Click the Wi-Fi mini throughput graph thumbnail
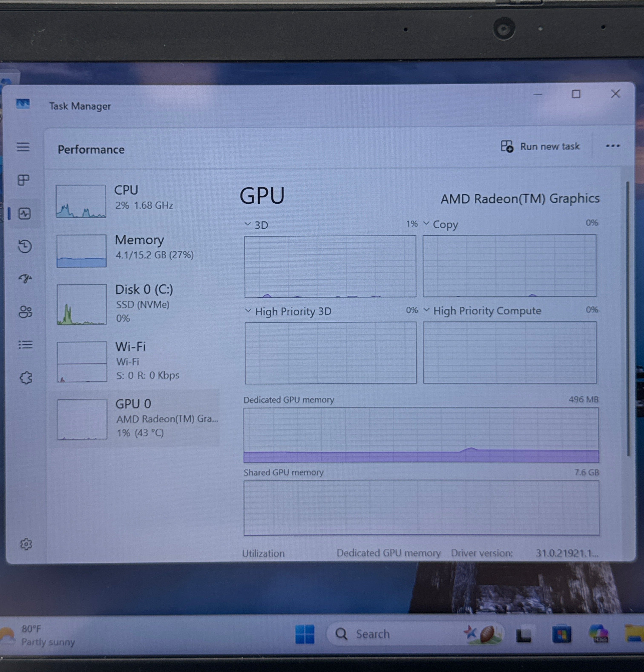The width and height of the screenshot is (644, 672). [x=82, y=361]
